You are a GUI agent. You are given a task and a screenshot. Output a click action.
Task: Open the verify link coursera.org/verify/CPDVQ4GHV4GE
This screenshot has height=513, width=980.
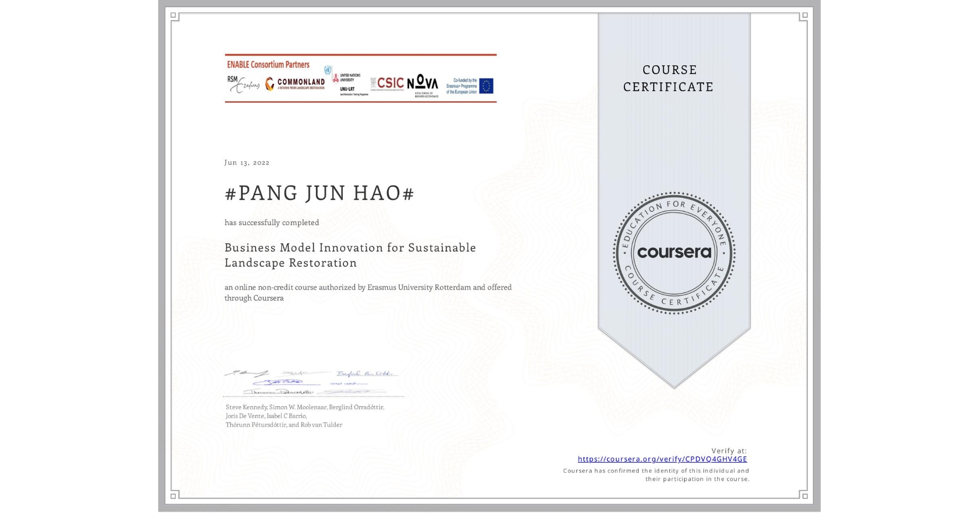point(662,459)
